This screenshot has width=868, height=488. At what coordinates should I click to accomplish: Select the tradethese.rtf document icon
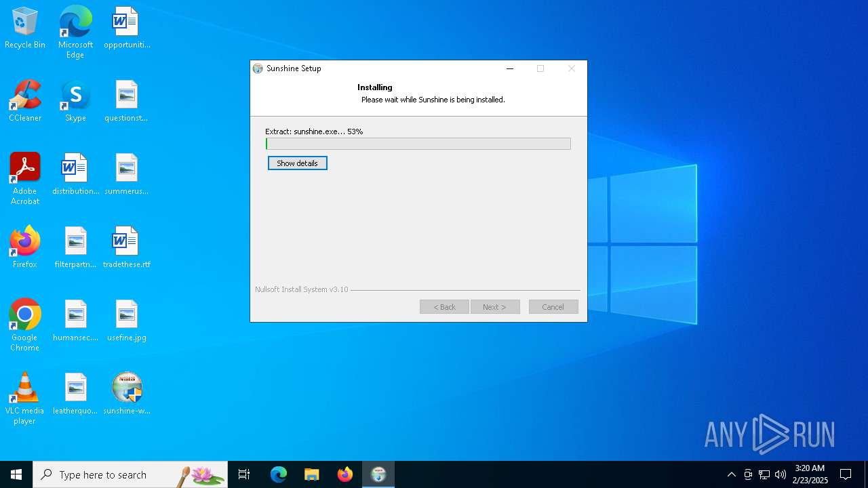click(127, 248)
